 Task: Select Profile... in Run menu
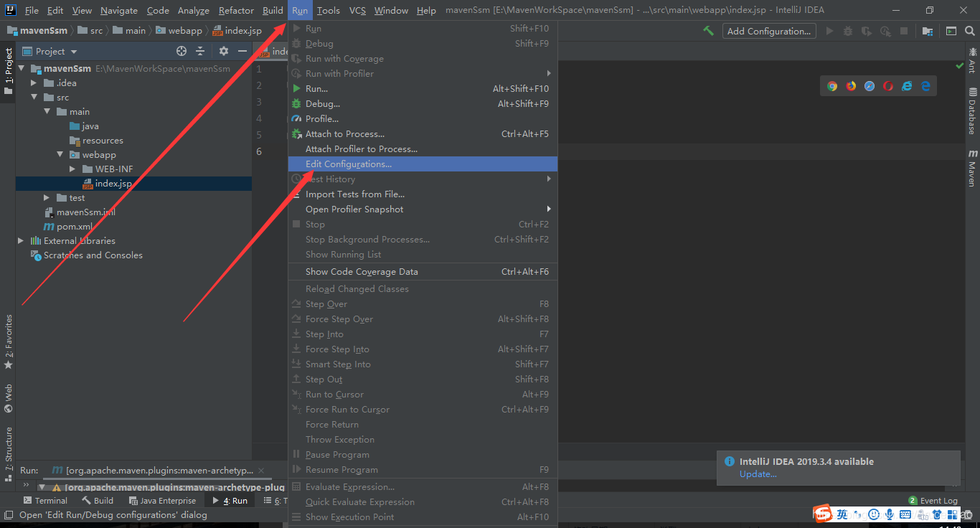[x=423, y=119]
